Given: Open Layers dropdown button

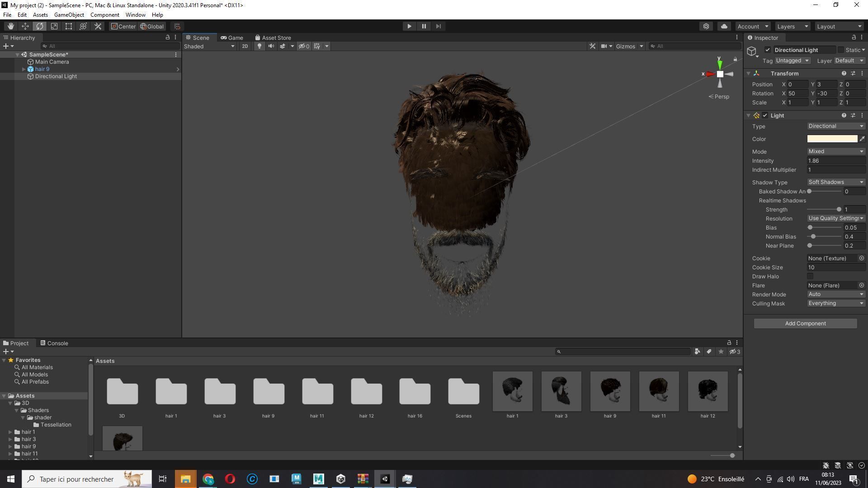Looking at the screenshot, I should (792, 26).
